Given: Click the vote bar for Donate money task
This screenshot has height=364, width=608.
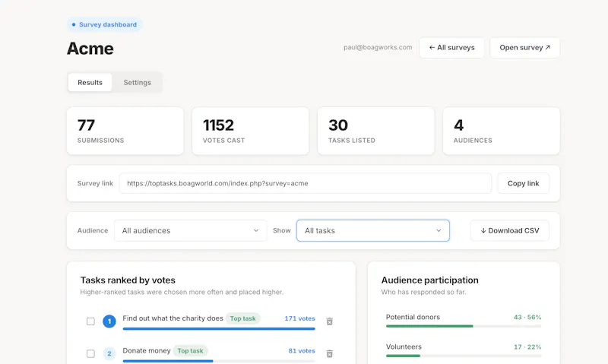Looking at the screenshot, I should pyautogui.click(x=219, y=361).
